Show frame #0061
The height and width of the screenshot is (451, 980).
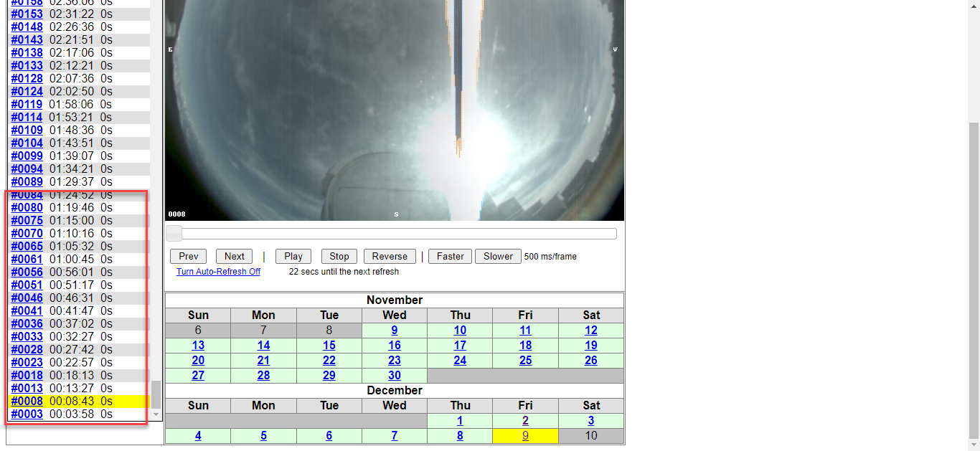coord(27,259)
